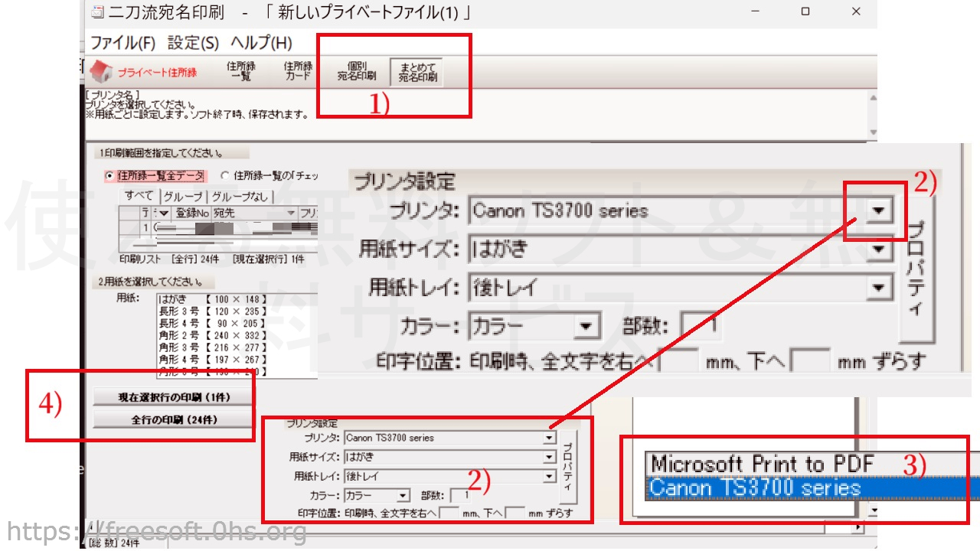Switch to 住所録カード in toolbar
The width and height of the screenshot is (980, 551).
coord(298,71)
